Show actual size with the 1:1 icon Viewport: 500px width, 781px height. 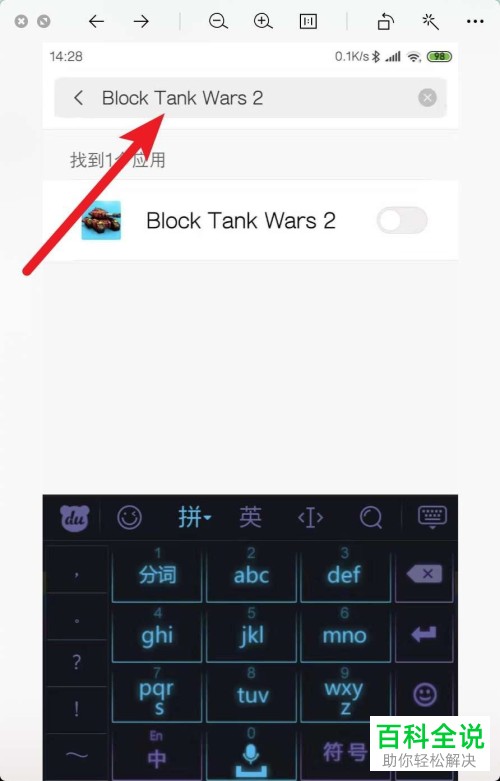[308, 21]
